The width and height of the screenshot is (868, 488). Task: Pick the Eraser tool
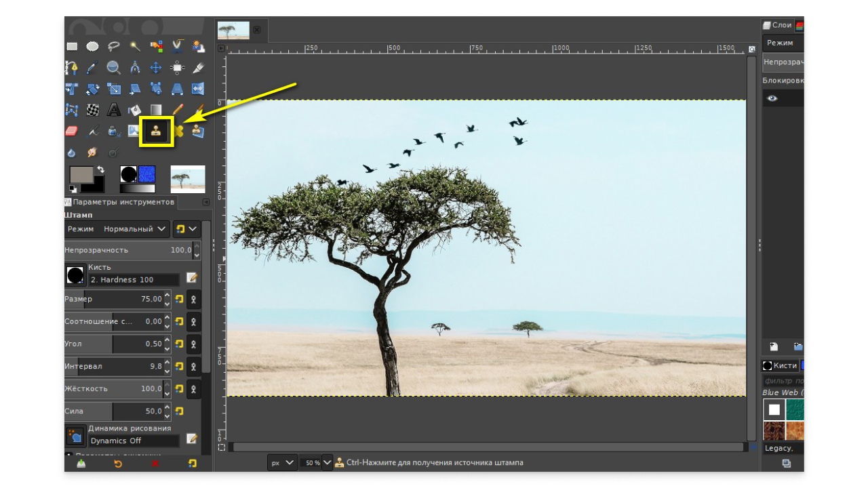point(72,131)
